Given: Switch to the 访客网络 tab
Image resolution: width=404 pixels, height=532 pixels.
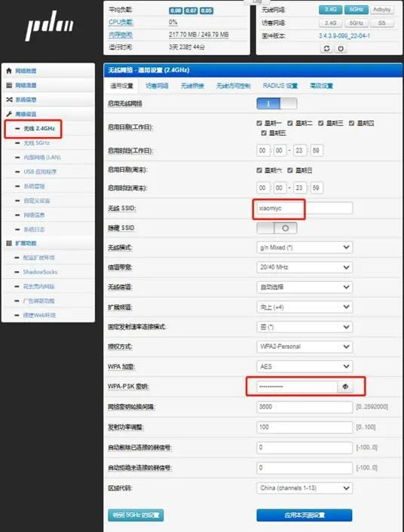Looking at the screenshot, I should pos(157,86).
